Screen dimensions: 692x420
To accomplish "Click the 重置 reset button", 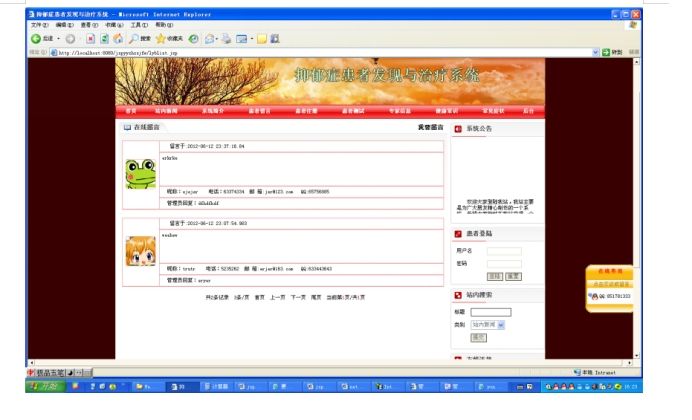I will pos(513,277).
